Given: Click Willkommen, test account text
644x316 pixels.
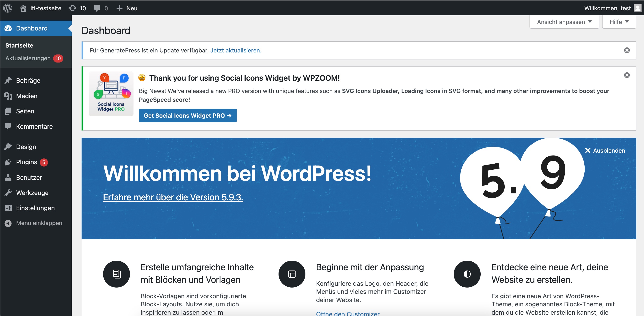Looking at the screenshot, I should click(x=607, y=8).
